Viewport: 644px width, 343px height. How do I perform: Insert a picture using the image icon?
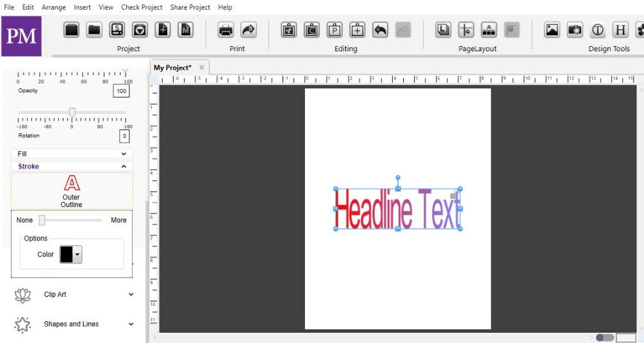point(552,30)
